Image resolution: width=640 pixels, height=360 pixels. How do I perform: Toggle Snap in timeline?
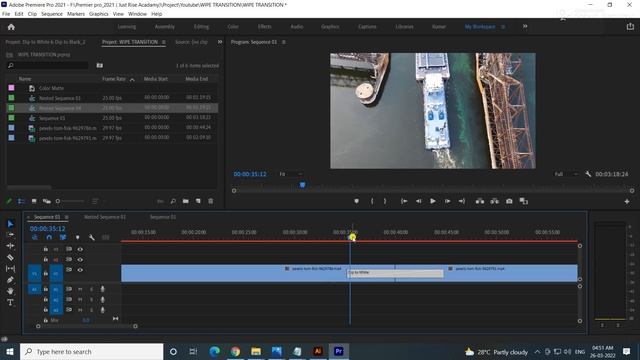coord(49,237)
